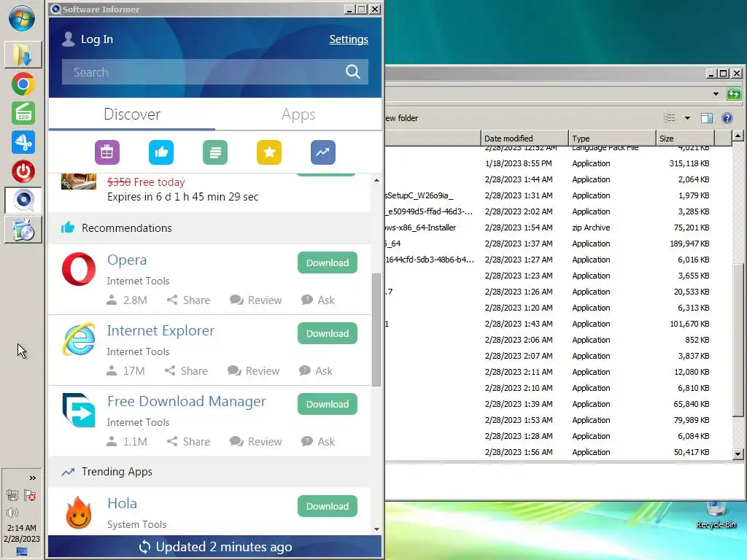This screenshot has height=560, width=747.
Task: Click the Explorer help question-mark icon
Action: pos(727,118)
